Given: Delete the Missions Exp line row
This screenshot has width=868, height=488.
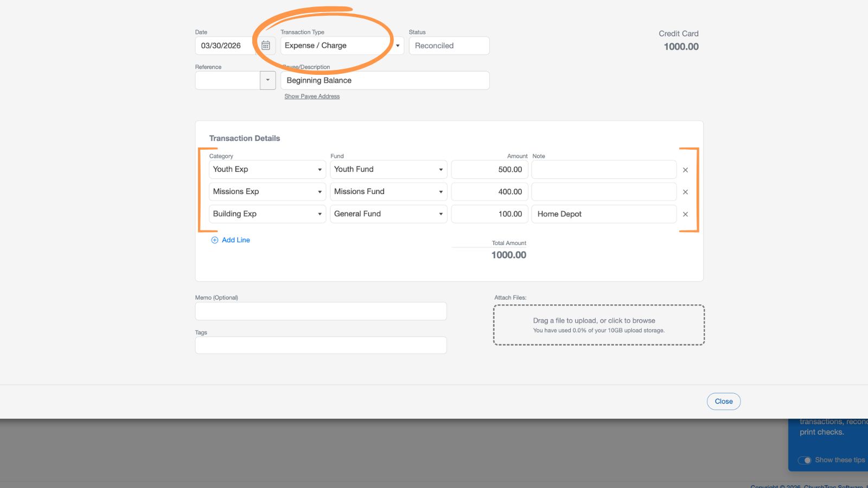Looking at the screenshot, I should click(x=685, y=192).
